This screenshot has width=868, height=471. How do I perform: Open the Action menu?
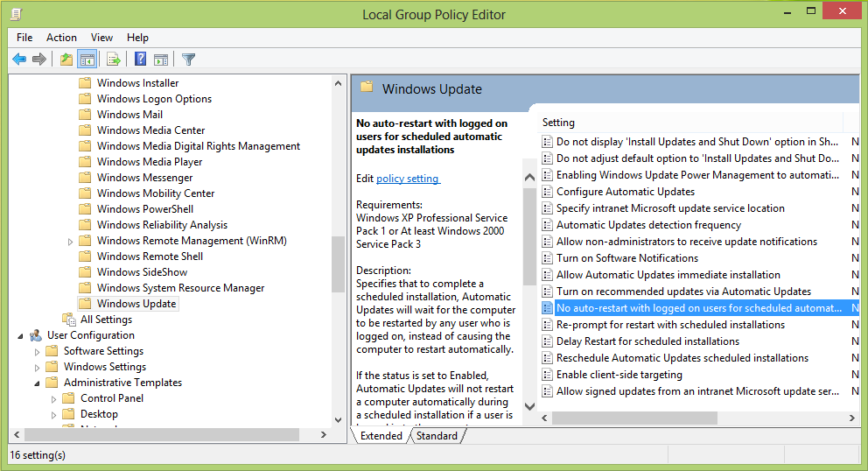click(61, 38)
